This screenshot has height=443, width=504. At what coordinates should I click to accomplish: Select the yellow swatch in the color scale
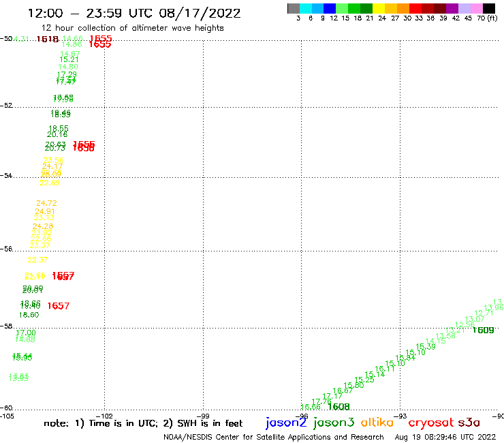pyautogui.click(x=379, y=8)
